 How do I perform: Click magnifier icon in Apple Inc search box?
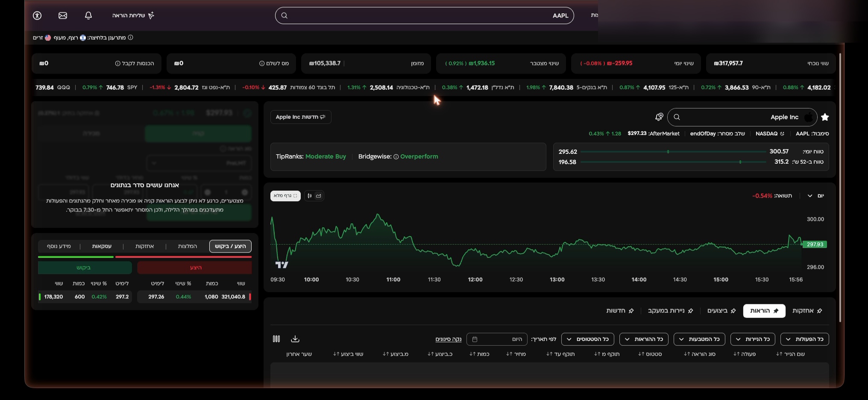click(677, 117)
